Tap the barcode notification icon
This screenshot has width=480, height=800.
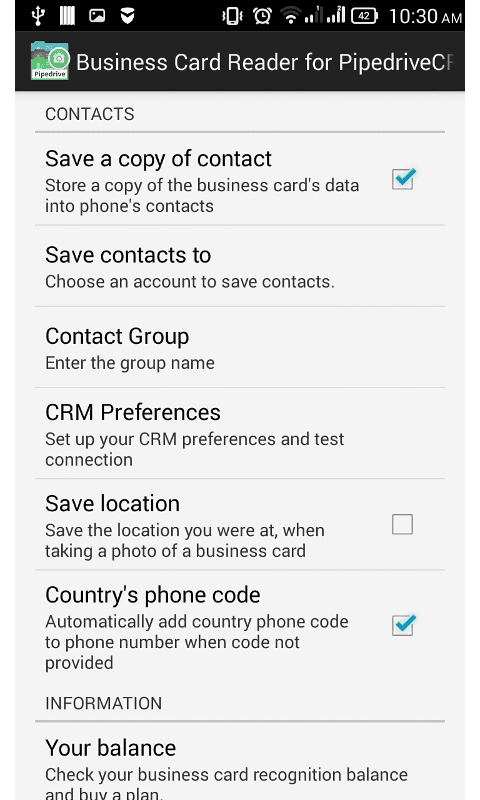[x=67, y=16]
